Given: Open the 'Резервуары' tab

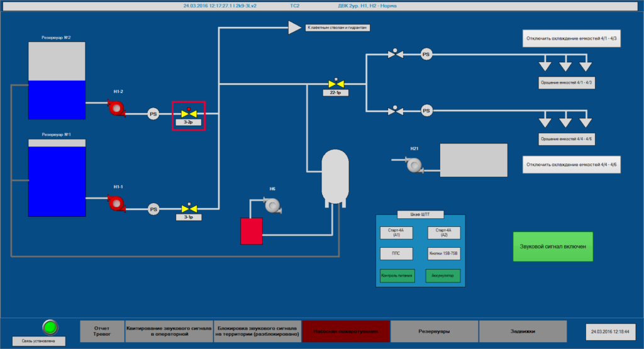Looking at the screenshot, I should pos(434,331).
